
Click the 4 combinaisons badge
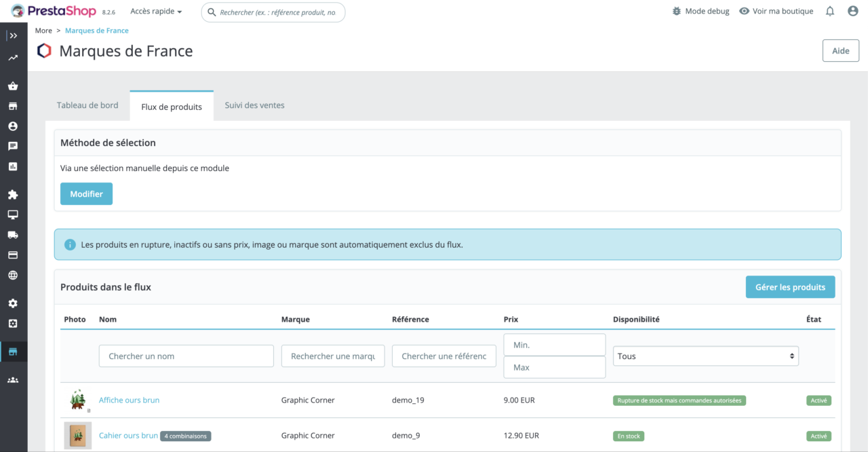click(186, 436)
